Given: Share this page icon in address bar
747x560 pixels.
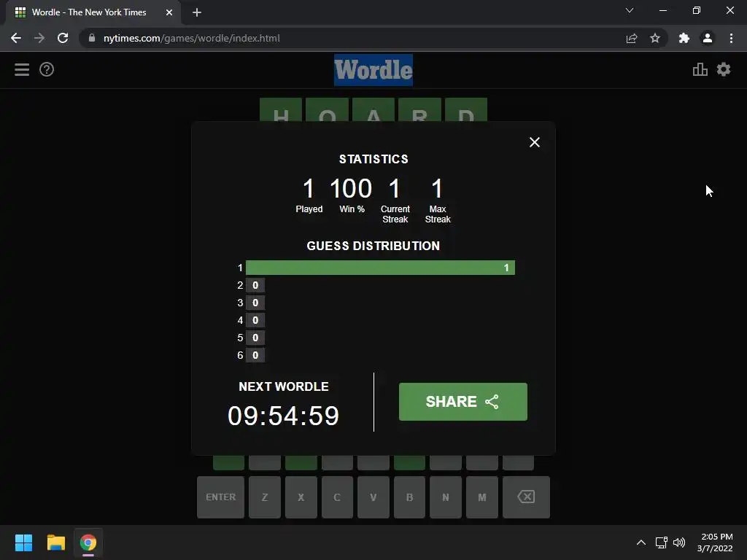Looking at the screenshot, I should tap(632, 38).
